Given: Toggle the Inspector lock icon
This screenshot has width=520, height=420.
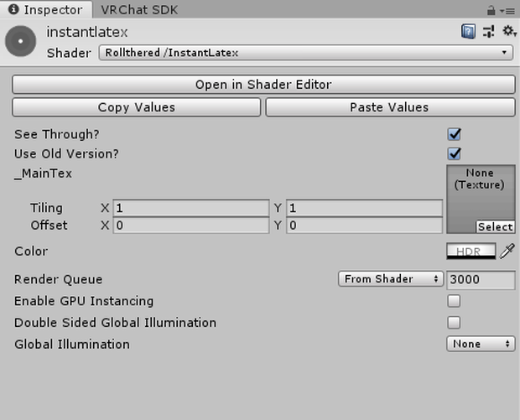Looking at the screenshot, I should 491,11.
